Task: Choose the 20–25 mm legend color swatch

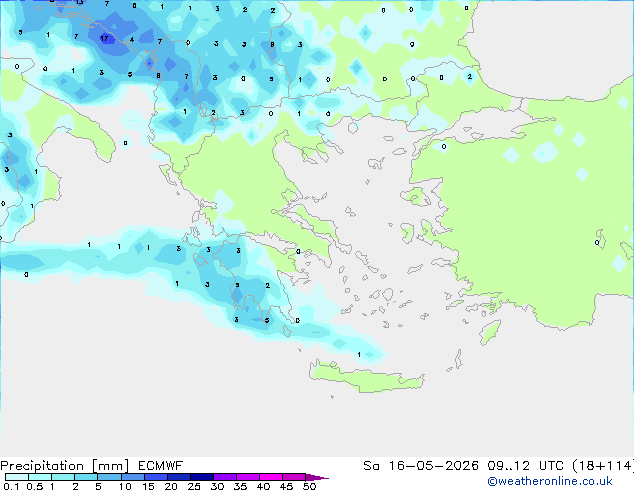Action: pos(179,477)
